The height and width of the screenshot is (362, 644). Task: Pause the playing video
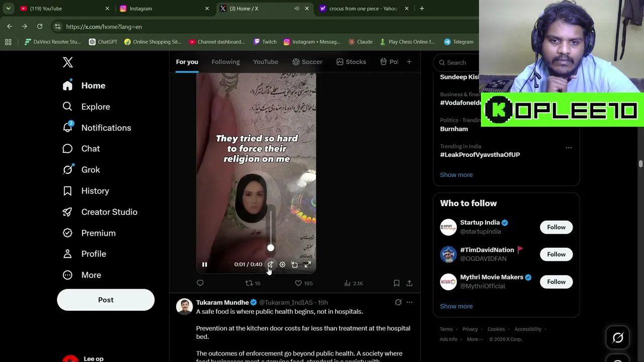(x=204, y=264)
